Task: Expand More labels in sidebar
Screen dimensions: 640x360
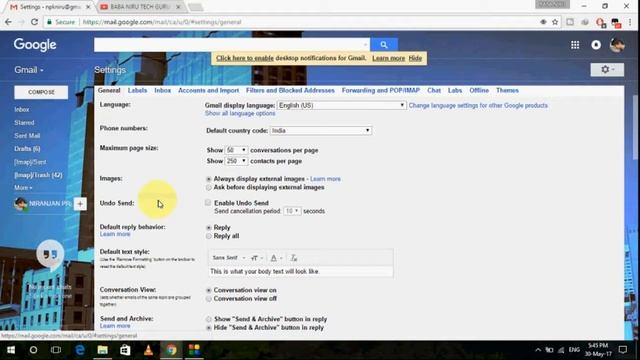Action: 23,188
